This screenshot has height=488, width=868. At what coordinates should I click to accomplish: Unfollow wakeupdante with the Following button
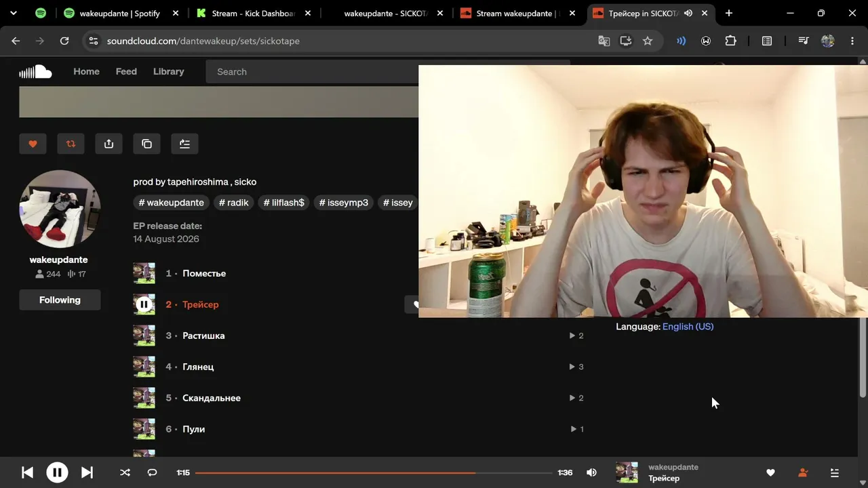pos(60,300)
